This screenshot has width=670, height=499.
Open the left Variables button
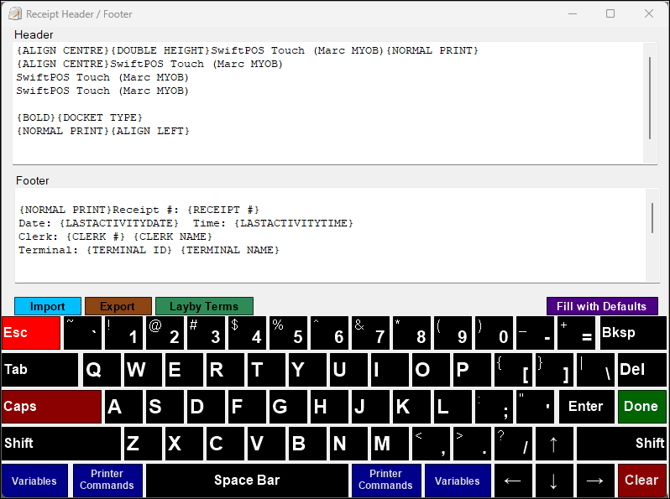tap(35, 480)
